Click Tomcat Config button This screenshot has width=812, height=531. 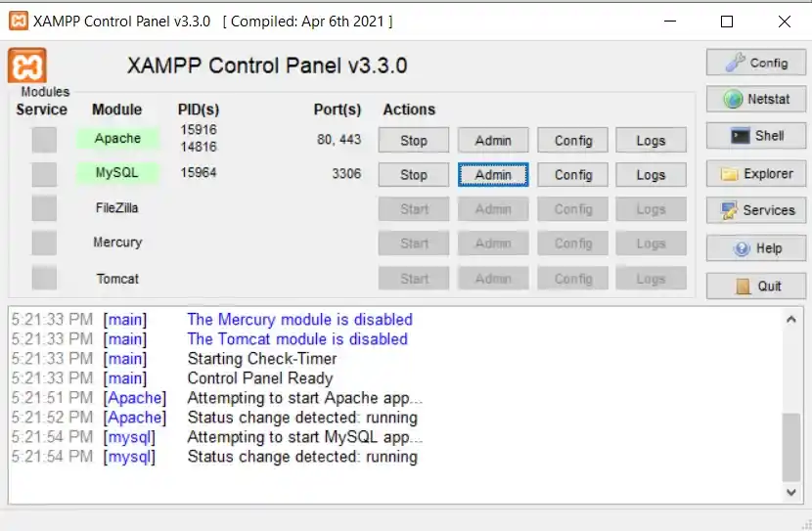click(572, 279)
